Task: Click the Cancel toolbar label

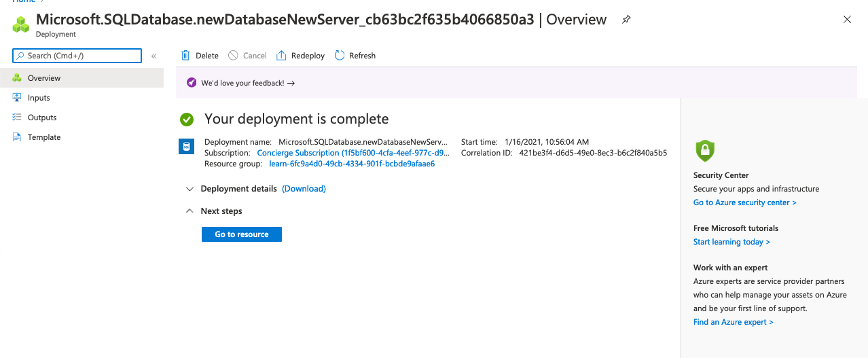Action: point(255,56)
